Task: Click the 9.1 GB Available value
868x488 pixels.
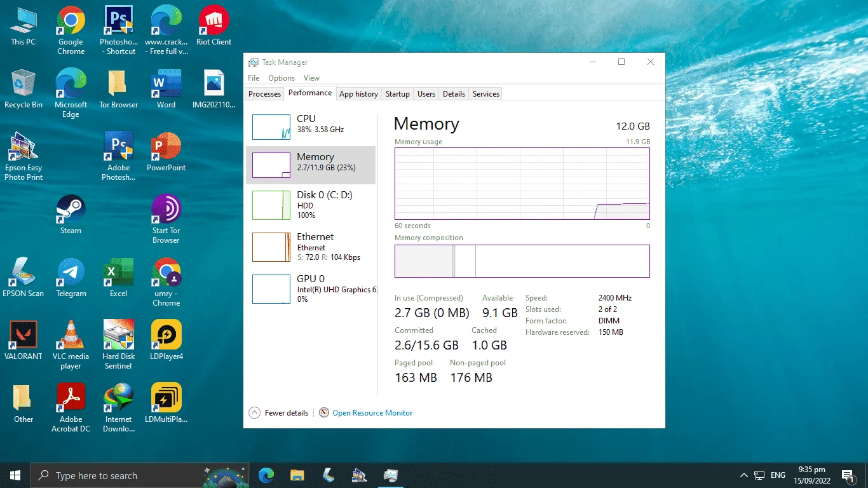Action: [x=500, y=313]
